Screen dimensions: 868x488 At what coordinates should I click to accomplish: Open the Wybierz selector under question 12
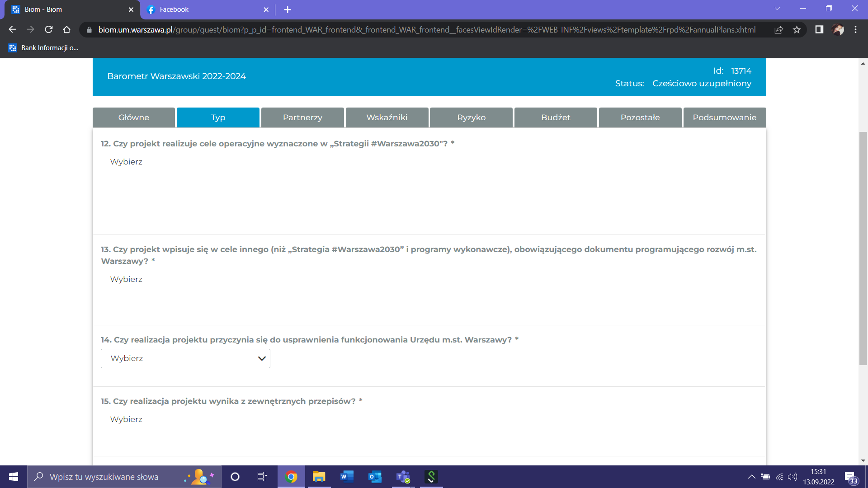coord(126,162)
